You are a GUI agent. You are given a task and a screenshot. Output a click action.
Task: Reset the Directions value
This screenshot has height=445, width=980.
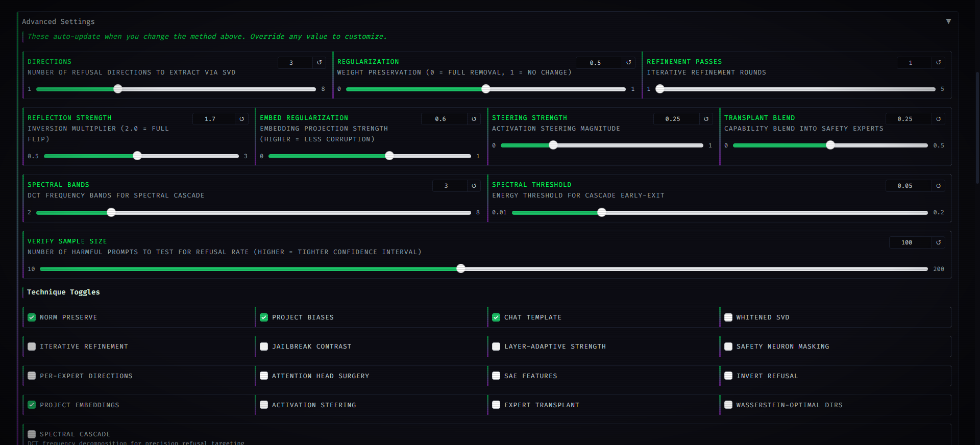click(x=320, y=62)
